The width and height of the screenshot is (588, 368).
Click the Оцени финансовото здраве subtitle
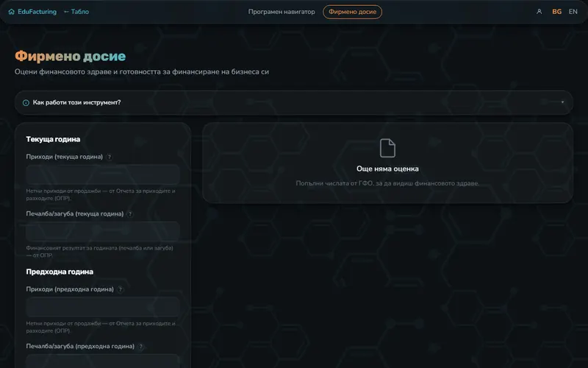142,71
